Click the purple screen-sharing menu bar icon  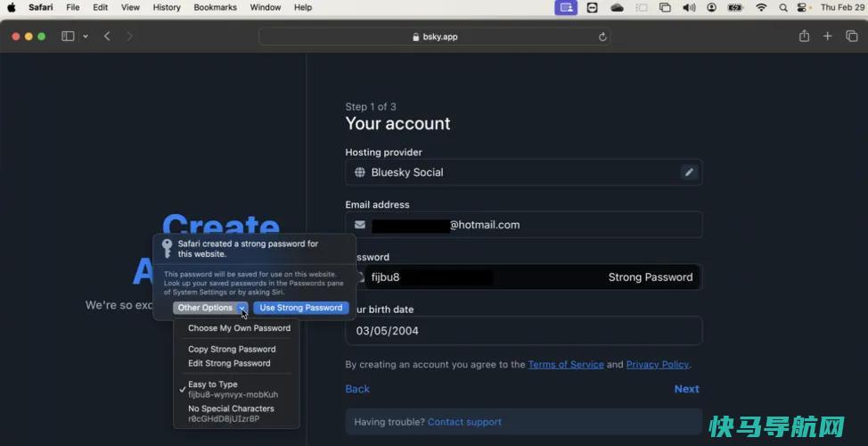click(x=566, y=7)
